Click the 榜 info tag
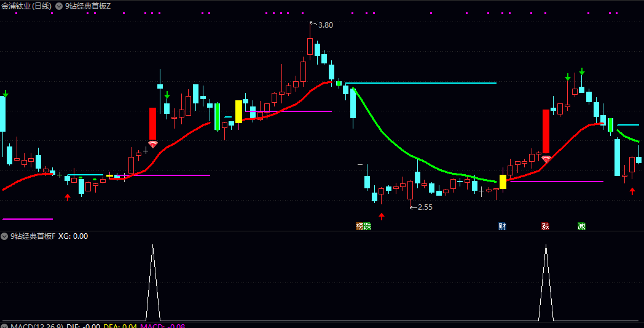Screen dimensions: 644x328 click(x=359, y=226)
